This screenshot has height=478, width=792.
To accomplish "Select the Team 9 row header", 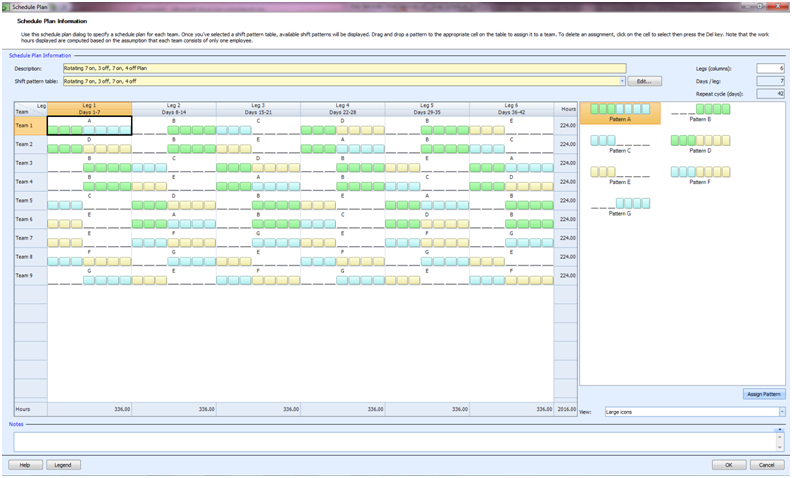I will tap(31, 275).
